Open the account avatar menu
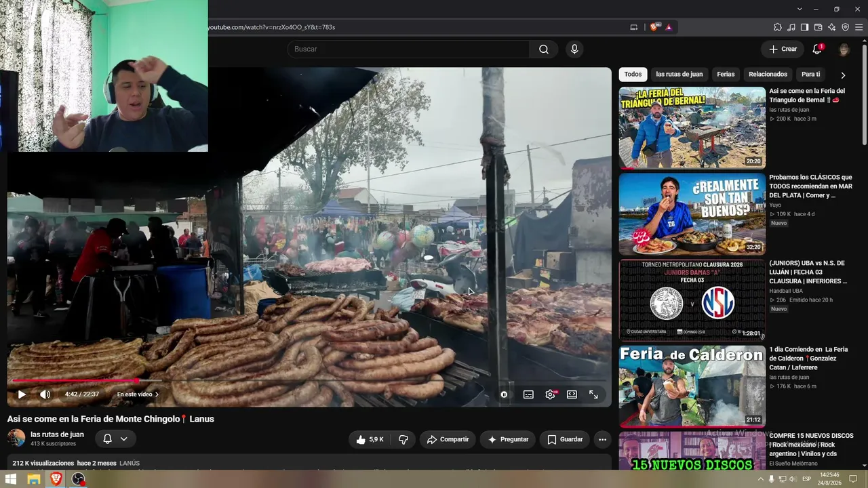The width and height of the screenshot is (868, 488). [844, 49]
